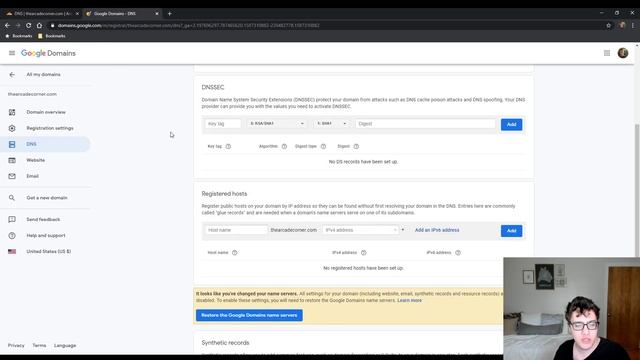
Task: Click Help and support in the sidebar
Action: 46,236
